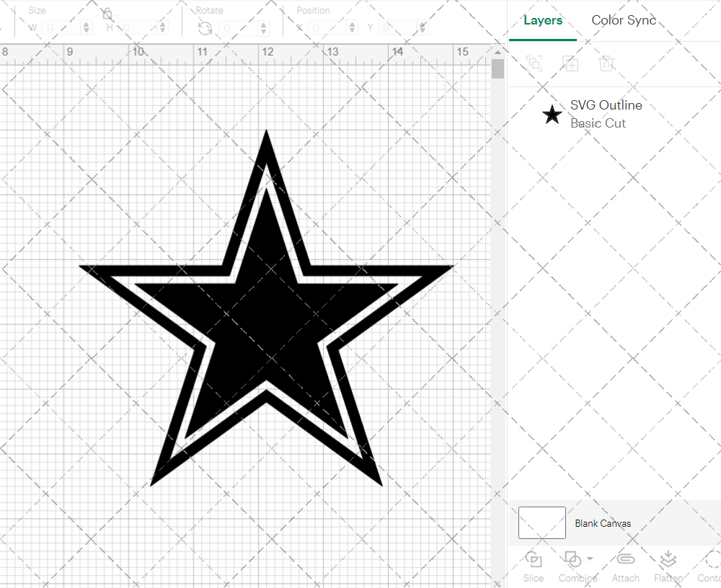Click the Group layers icon

point(534,63)
